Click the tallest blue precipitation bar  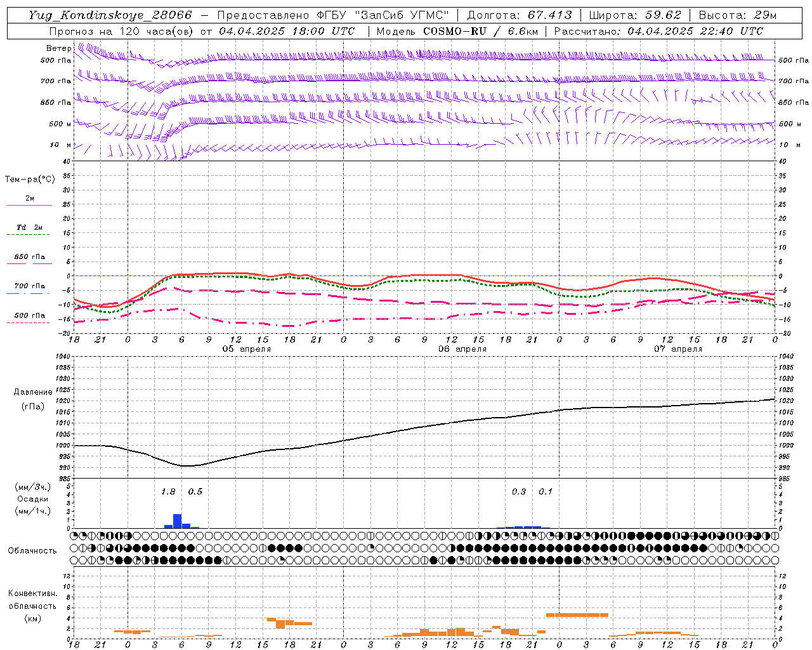click(x=178, y=521)
